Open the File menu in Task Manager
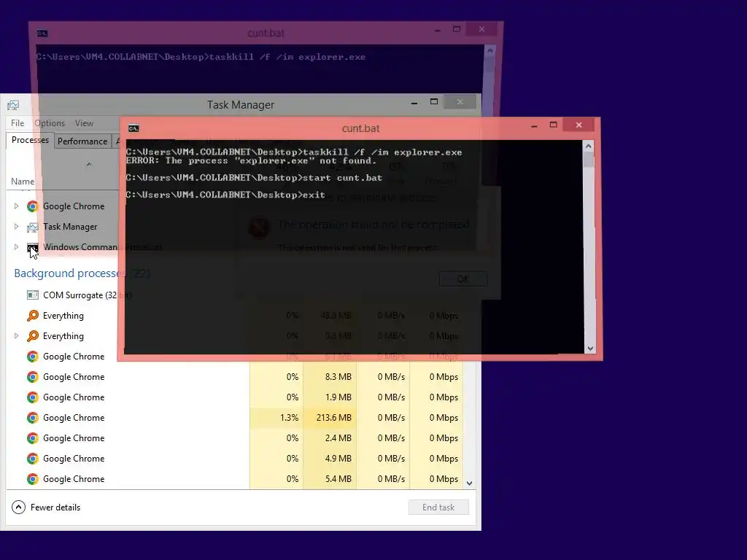Image resolution: width=747 pixels, height=560 pixels. click(x=18, y=123)
